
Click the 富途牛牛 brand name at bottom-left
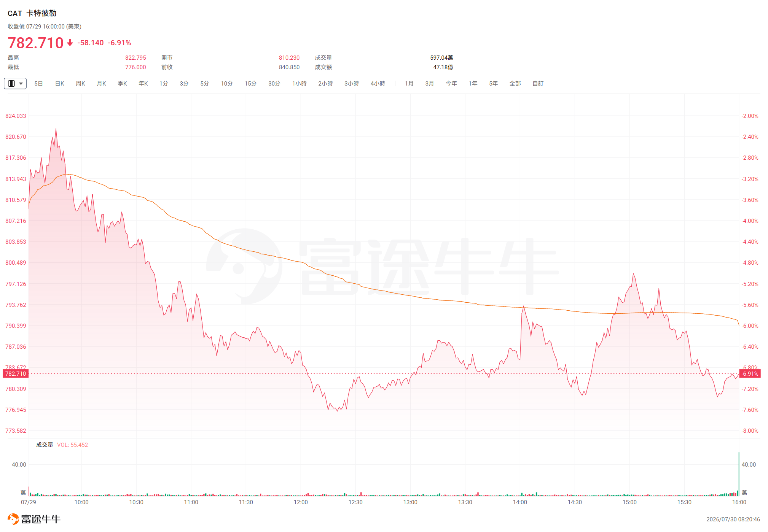coord(41,519)
